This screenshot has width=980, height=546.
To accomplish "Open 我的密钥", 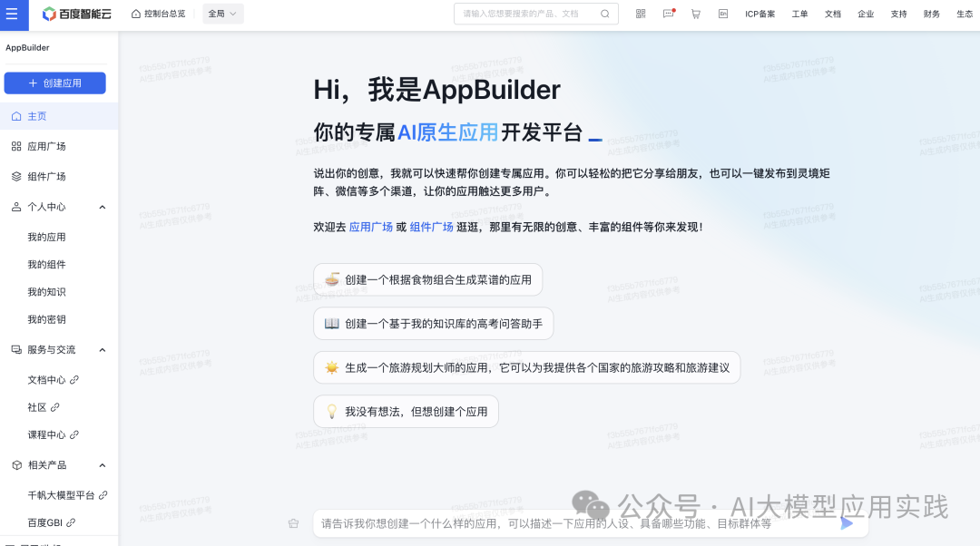I will pyautogui.click(x=47, y=319).
